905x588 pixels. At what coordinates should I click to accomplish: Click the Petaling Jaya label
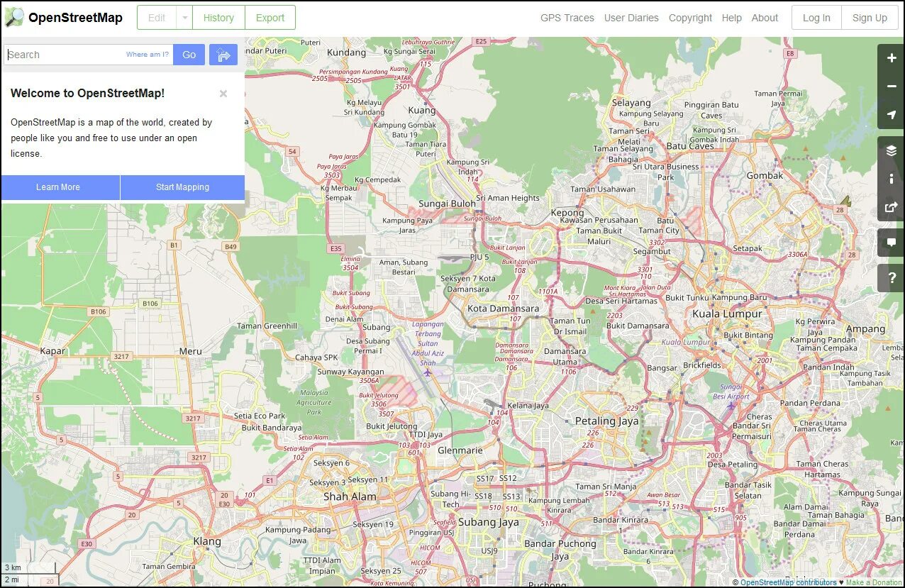tap(606, 421)
